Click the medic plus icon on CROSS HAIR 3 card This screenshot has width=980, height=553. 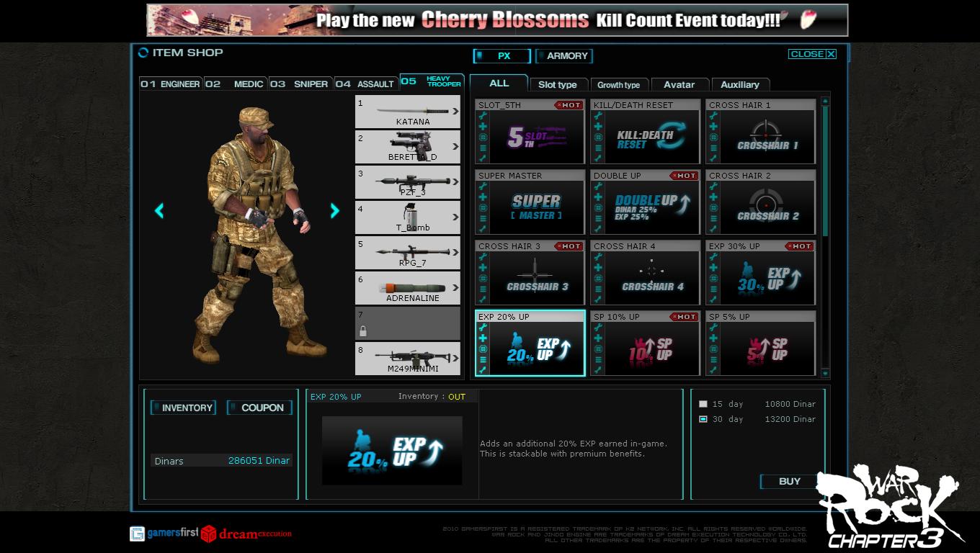click(x=483, y=268)
